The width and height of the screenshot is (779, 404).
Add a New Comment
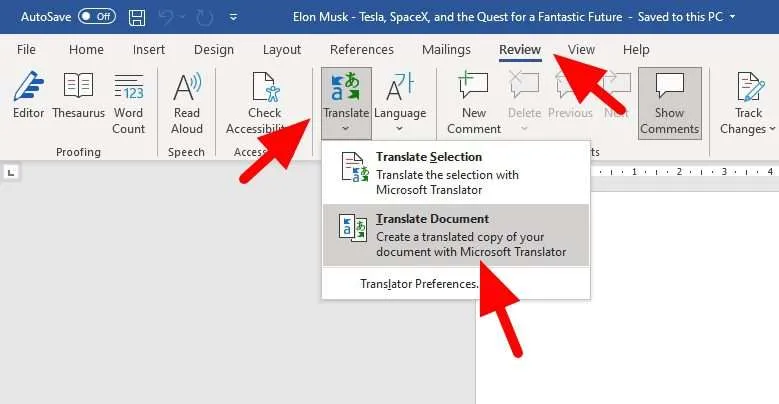click(473, 103)
